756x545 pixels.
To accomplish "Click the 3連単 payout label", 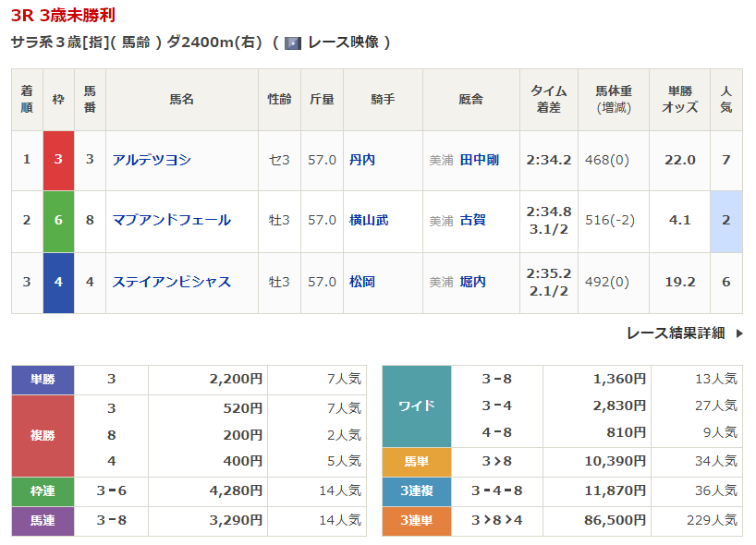I will [x=417, y=521].
